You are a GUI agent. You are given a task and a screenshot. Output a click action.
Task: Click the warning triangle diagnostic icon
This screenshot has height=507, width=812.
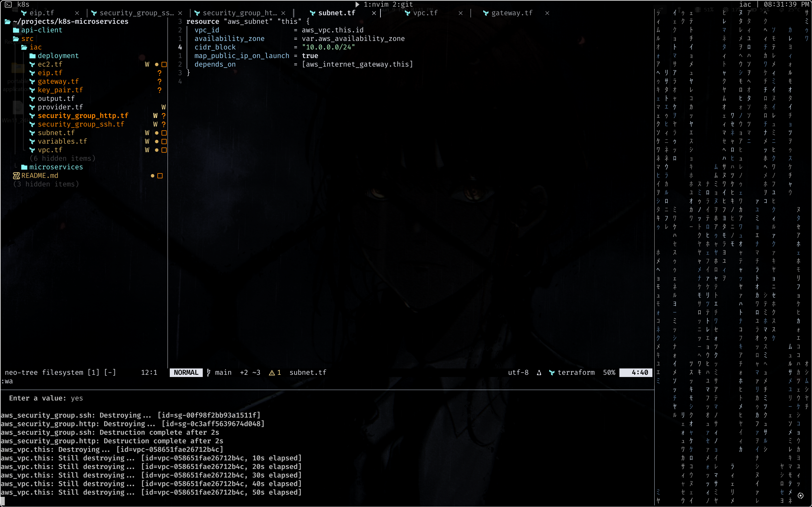point(272,373)
